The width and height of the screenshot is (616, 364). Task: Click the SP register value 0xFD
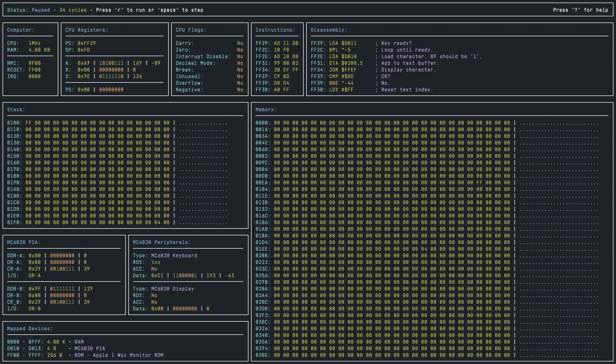(x=84, y=50)
